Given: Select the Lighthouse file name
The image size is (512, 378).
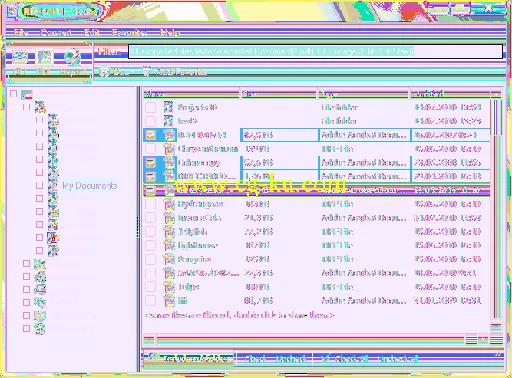Looking at the screenshot, I should click(197, 245).
